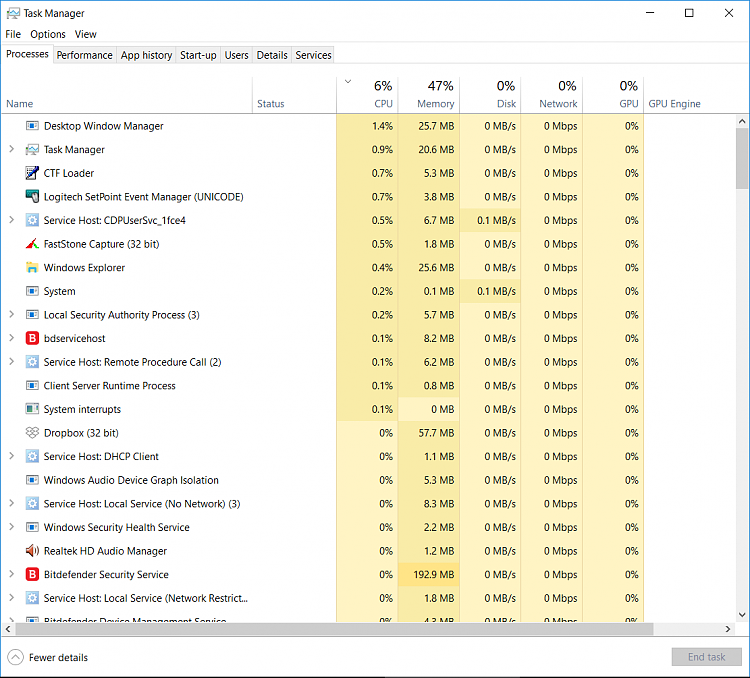750x678 pixels.
Task: Sort processes by Memory column
Action: (429, 95)
